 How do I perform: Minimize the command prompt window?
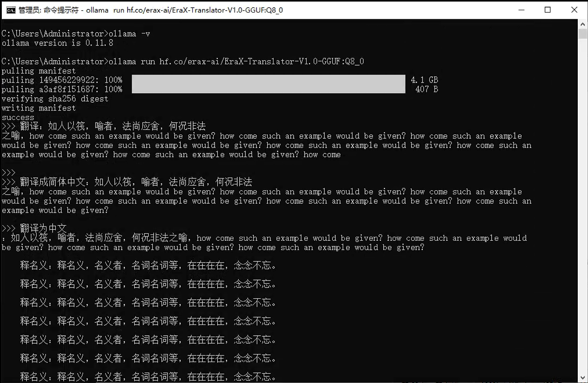coord(521,10)
